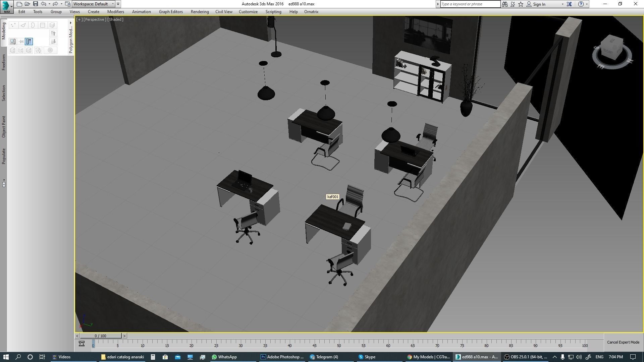This screenshot has width=644, height=362.
Task: Create a new scene via New icon
Action: click(19, 4)
